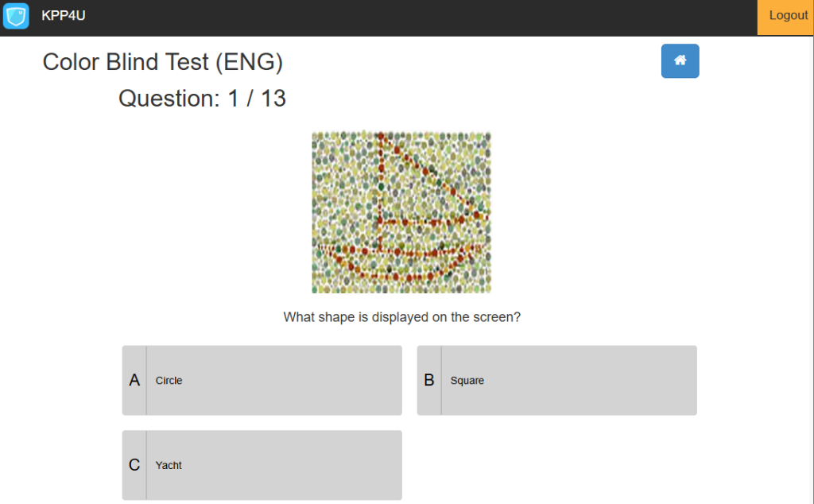Click the center of the color dot pattern image
This screenshot has width=814, height=504.
(x=401, y=211)
